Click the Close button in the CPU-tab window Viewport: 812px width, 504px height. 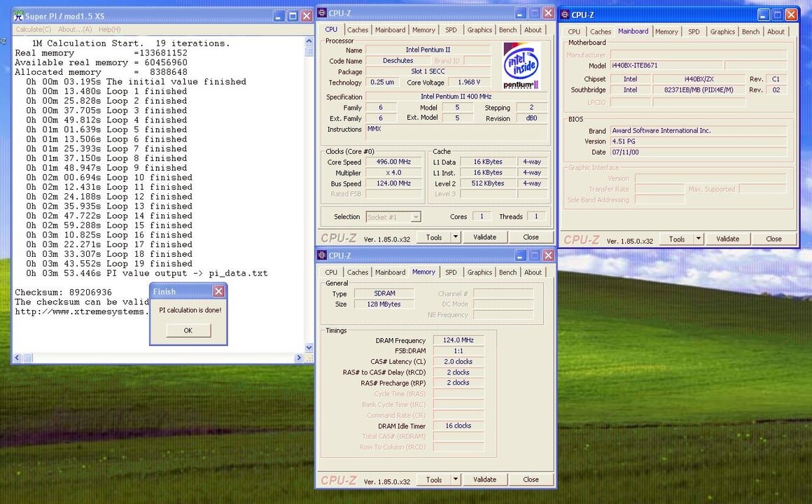531,237
